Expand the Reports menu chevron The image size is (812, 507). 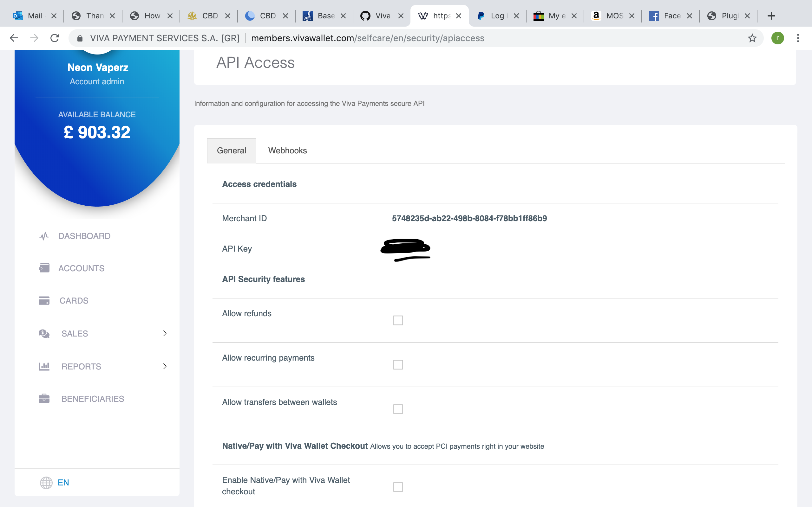coord(165,366)
